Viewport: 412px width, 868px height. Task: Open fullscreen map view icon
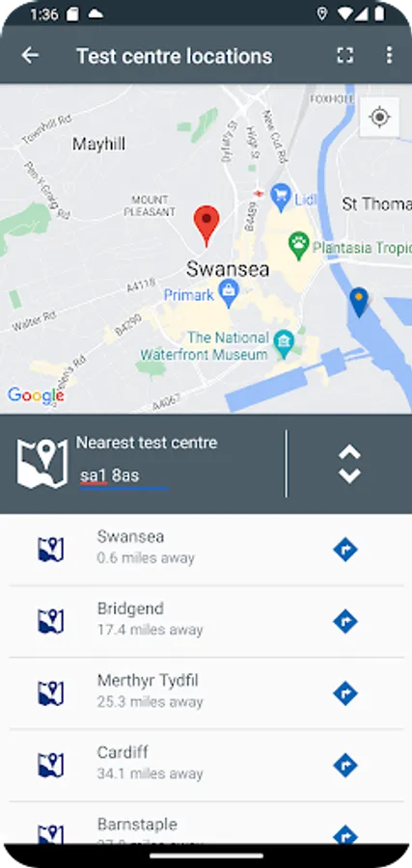tap(345, 55)
